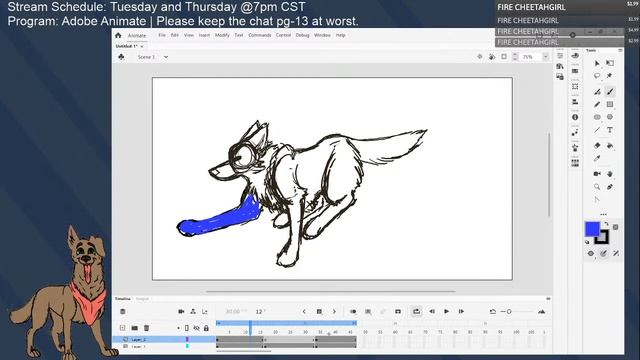This screenshot has height=360, width=640.
Task: Open the Commands menu
Action: click(x=260, y=36)
